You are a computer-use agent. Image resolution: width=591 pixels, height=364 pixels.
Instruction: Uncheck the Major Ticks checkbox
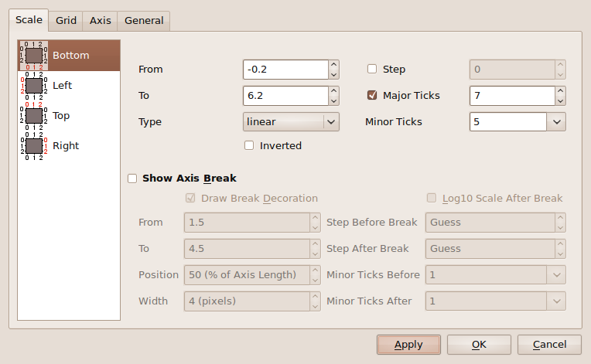click(x=372, y=96)
